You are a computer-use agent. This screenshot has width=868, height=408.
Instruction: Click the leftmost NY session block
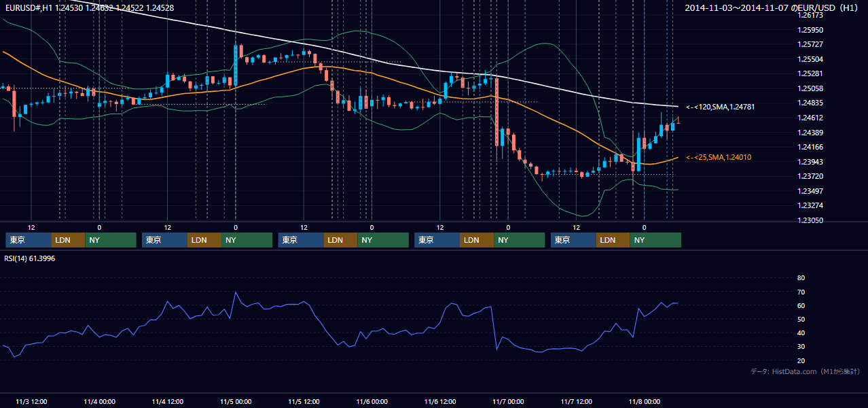click(x=111, y=240)
